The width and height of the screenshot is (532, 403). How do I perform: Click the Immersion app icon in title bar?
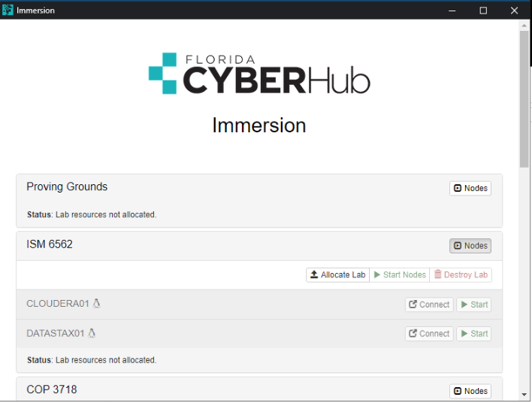coord(8,11)
